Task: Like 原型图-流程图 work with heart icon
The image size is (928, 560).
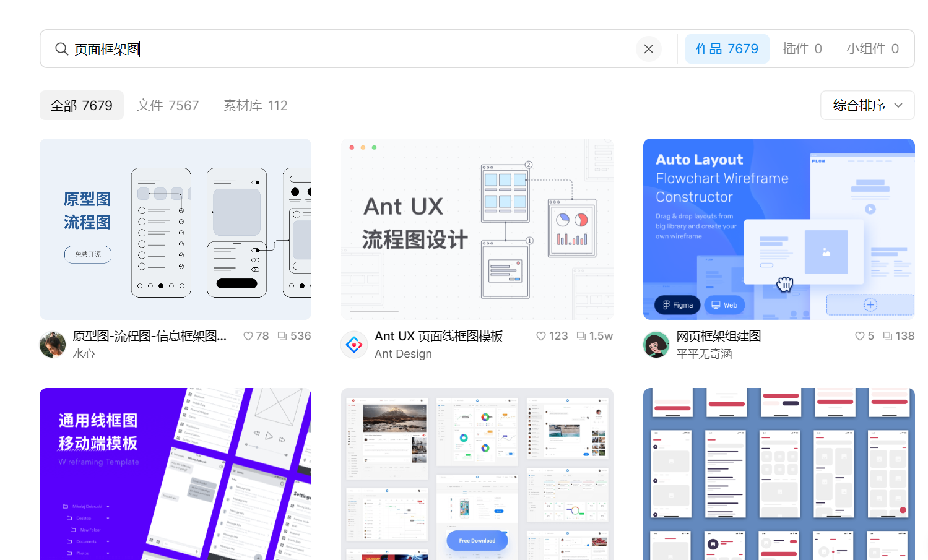Action: tap(248, 336)
